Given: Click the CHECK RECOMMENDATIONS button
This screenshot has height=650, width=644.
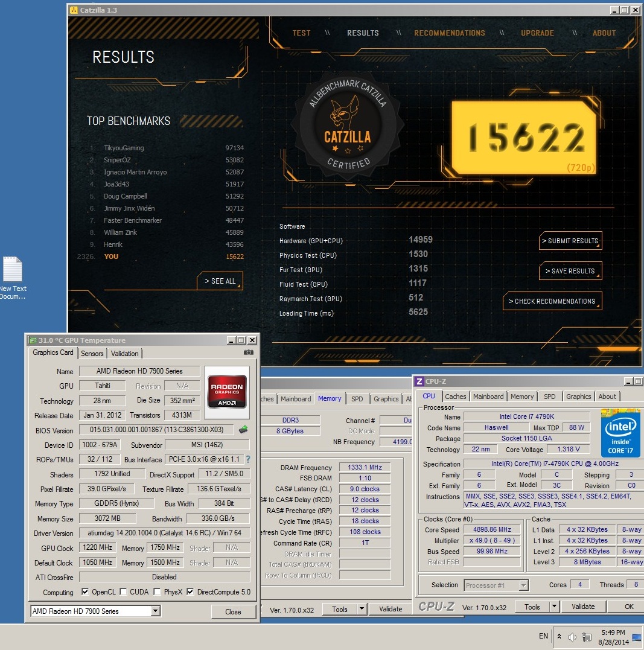Looking at the screenshot, I should [552, 301].
